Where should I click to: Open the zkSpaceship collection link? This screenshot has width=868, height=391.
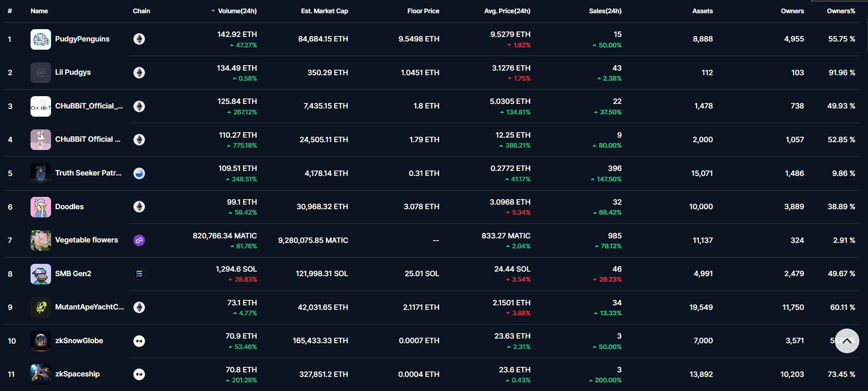pyautogui.click(x=77, y=374)
